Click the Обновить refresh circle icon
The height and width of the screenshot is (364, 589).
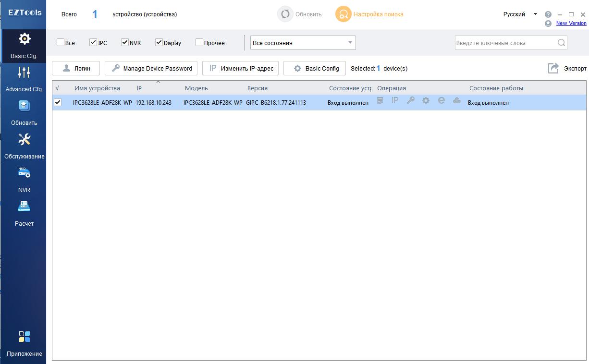click(285, 14)
